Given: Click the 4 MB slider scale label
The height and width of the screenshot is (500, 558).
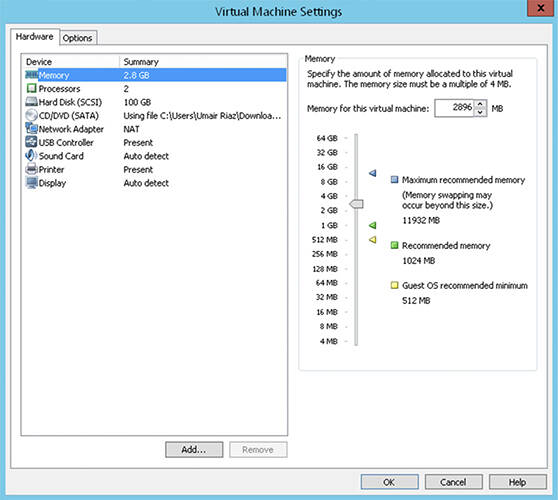Looking at the screenshot, I should (x=328, y=341).
